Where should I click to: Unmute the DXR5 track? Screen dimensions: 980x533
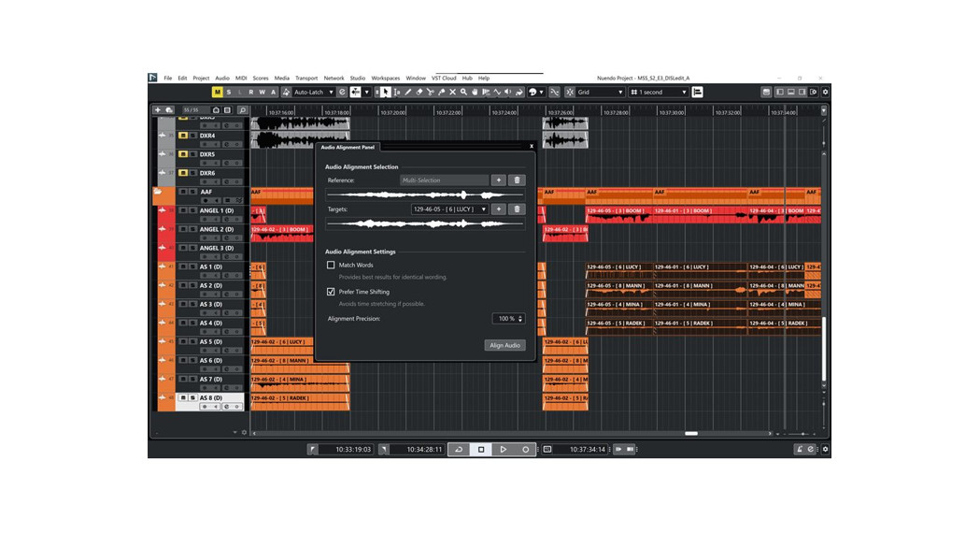[x=183, y=154]
